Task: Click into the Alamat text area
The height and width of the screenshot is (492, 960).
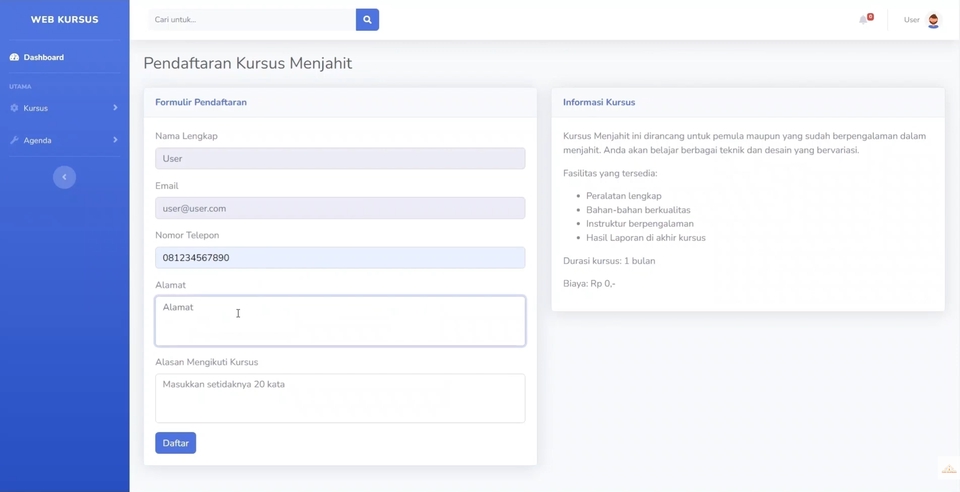Action: [340, 321]
